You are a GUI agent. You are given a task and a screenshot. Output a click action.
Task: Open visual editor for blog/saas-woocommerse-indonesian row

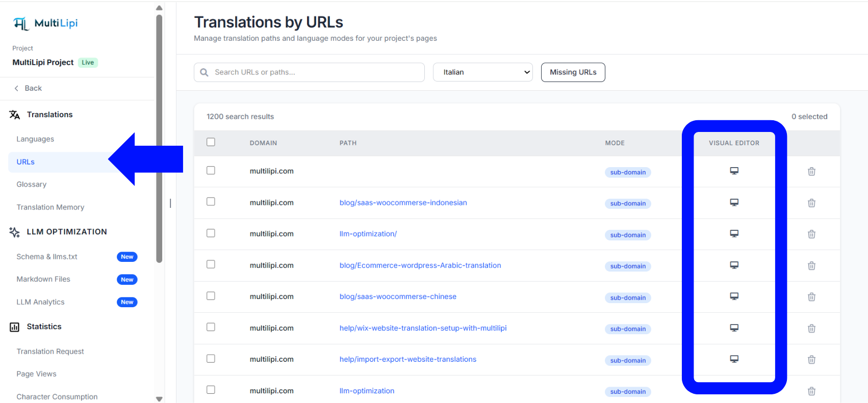tap(734, 203)
